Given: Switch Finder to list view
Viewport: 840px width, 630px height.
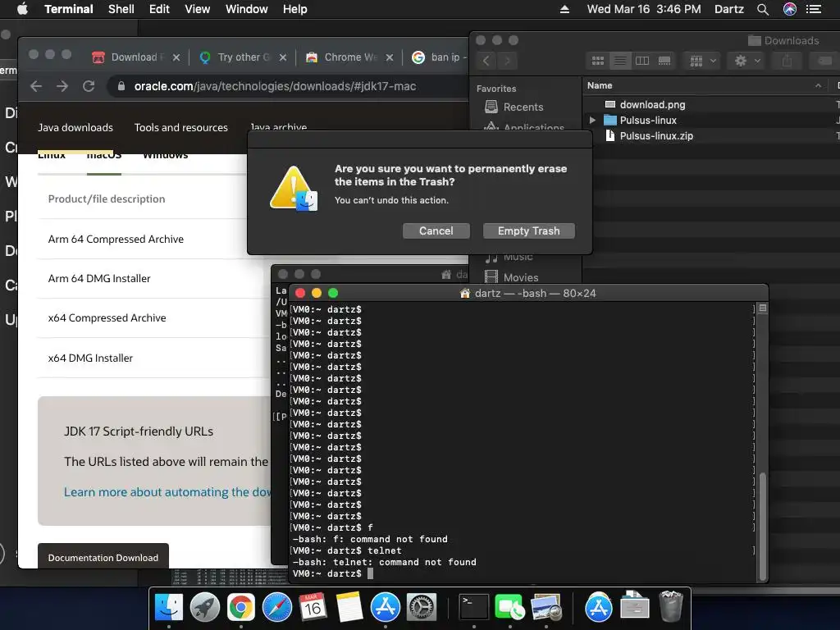Looking at the screenshot, I should (x=620, y=61).
